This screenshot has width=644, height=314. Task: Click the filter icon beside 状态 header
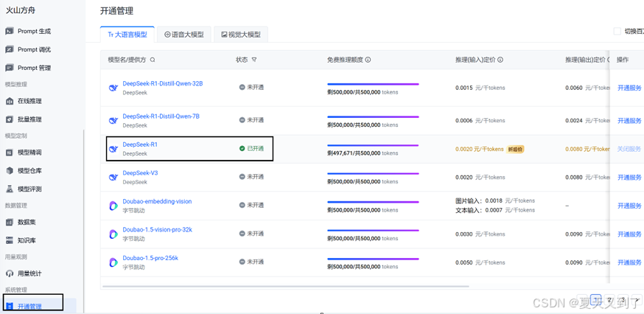click(254, 60)
